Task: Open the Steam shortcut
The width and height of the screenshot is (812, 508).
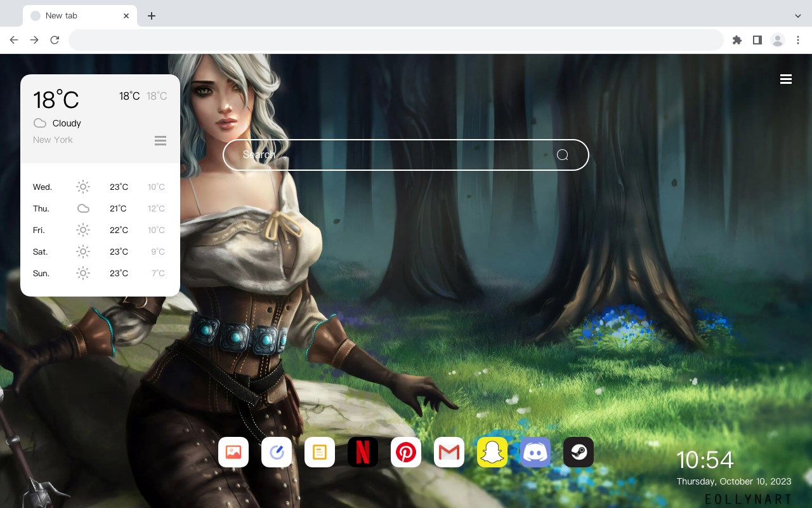Action: click(579, 452)
